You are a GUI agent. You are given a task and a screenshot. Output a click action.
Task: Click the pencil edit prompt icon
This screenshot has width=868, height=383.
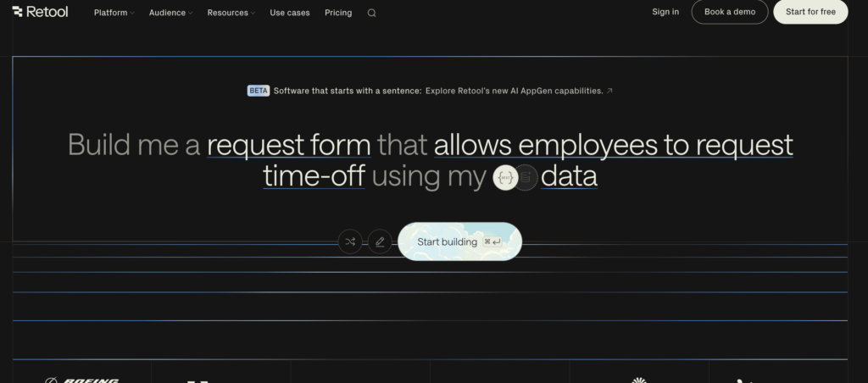tap(380, 242)
